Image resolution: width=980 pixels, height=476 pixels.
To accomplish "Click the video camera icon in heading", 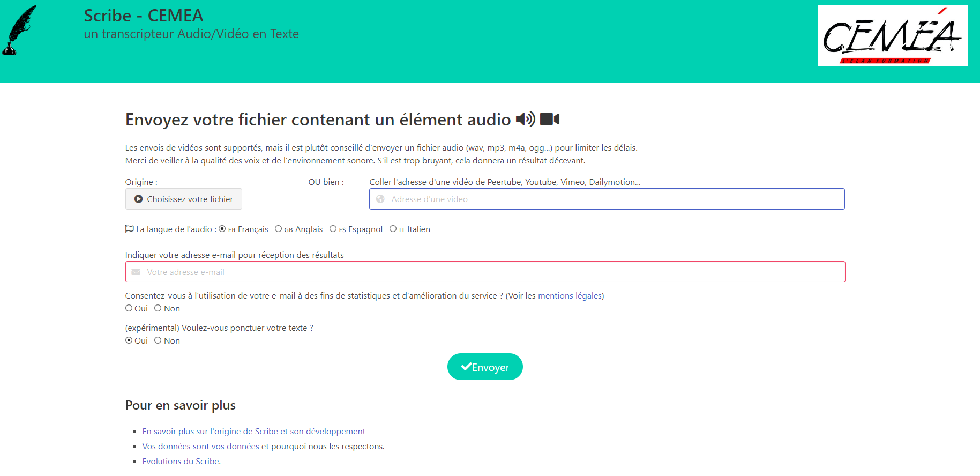I will click(x=550, y=119).
